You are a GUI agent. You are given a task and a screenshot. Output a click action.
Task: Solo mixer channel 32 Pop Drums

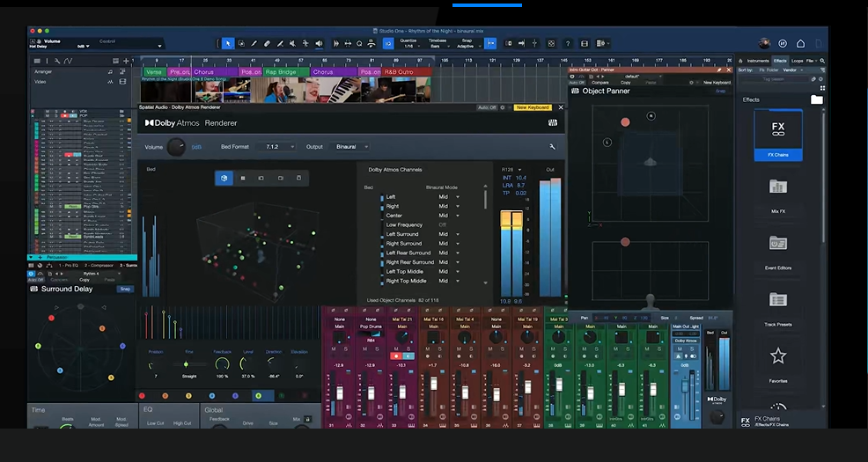pyautogui.click(x=377, y=349)
